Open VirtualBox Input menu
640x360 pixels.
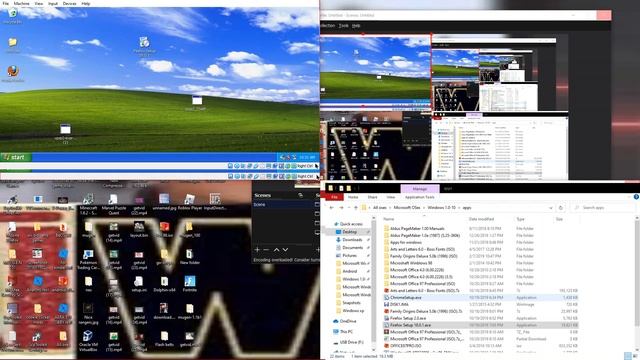(53, 3)
